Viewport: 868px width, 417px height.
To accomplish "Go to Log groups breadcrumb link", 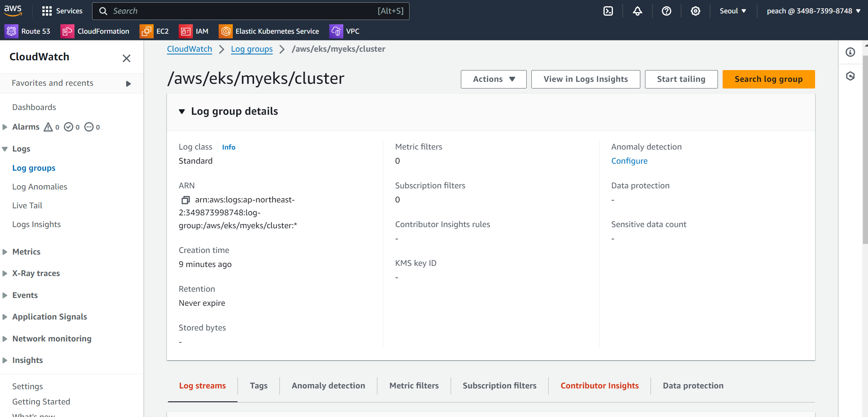I will (252, 49).
